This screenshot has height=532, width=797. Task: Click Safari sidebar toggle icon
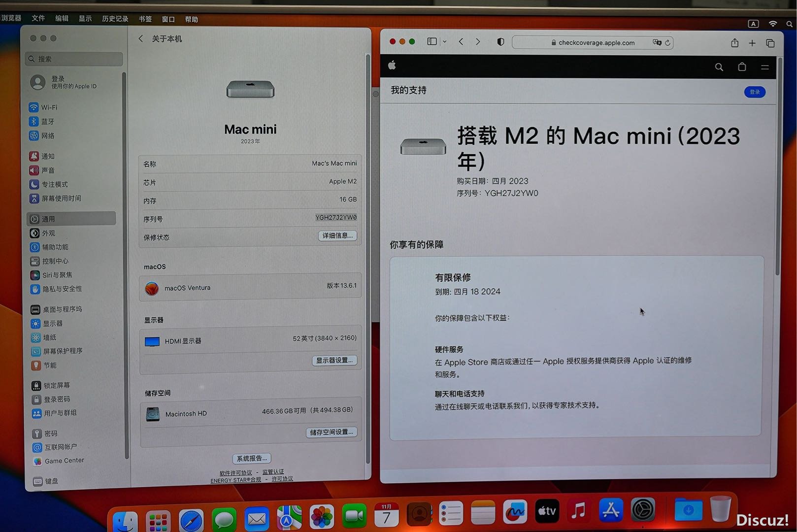click(432, 41)
